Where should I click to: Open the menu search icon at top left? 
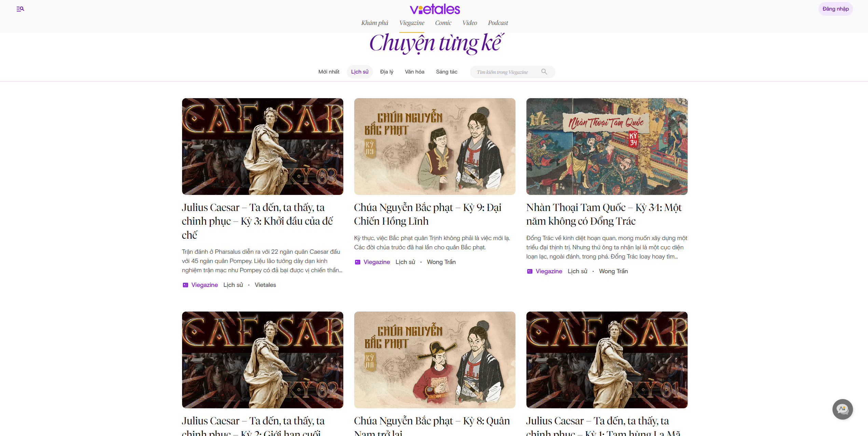pos(20,9)
